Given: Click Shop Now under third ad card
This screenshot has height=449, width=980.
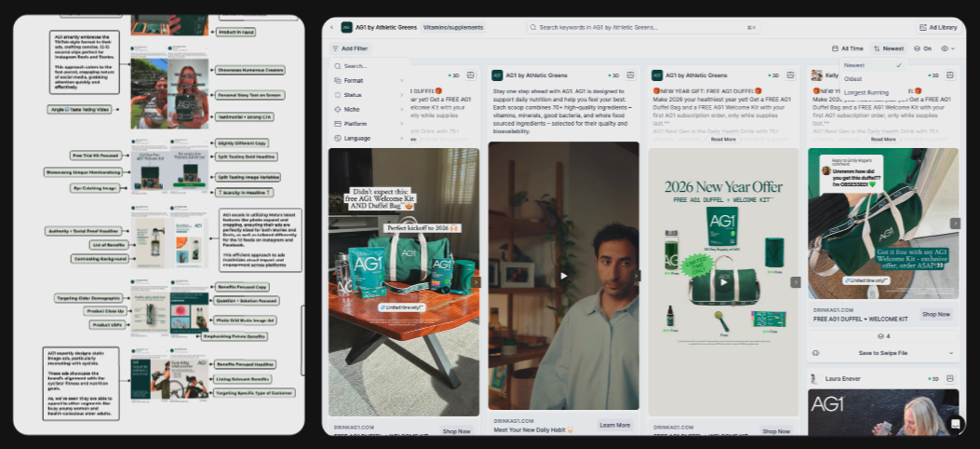Looking at the screenshot, I should [x=776, y=431].
